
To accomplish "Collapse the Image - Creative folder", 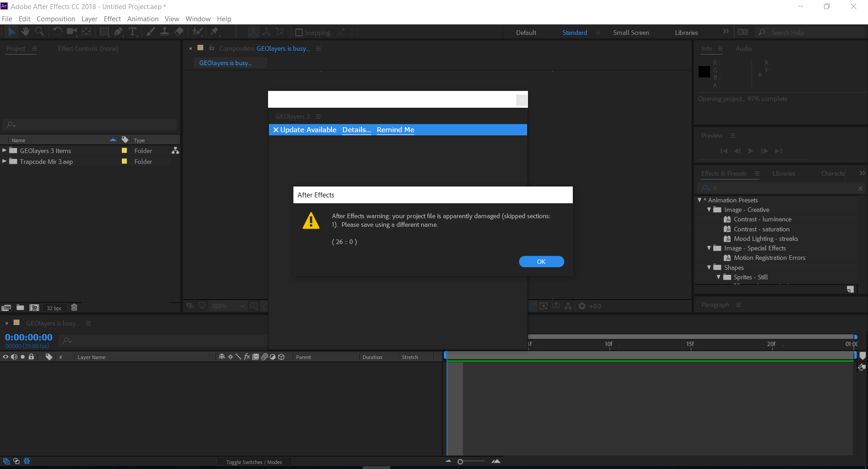I will click(x=709, y=210).
